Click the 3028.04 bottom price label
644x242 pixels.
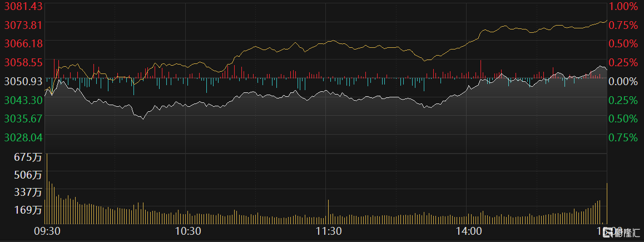click(23, 137)
